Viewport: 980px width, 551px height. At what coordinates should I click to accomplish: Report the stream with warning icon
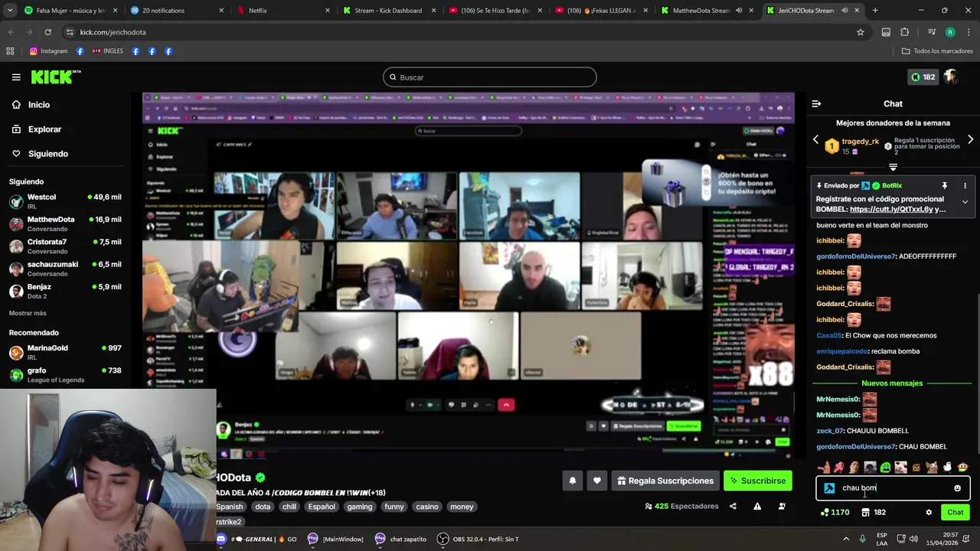(x=757, y=507)
